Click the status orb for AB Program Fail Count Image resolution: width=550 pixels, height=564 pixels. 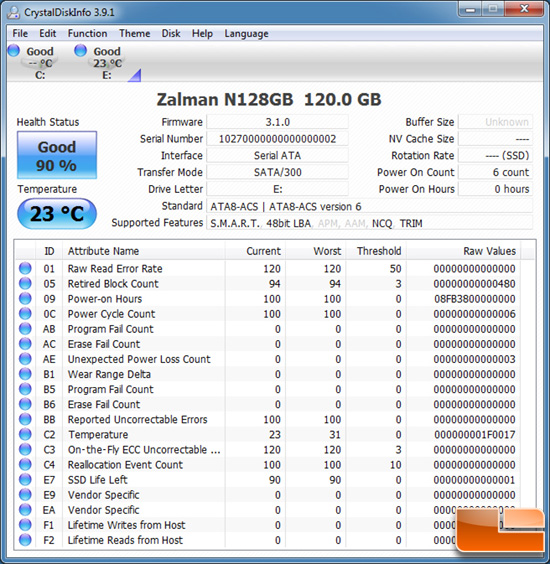(25, 329)
